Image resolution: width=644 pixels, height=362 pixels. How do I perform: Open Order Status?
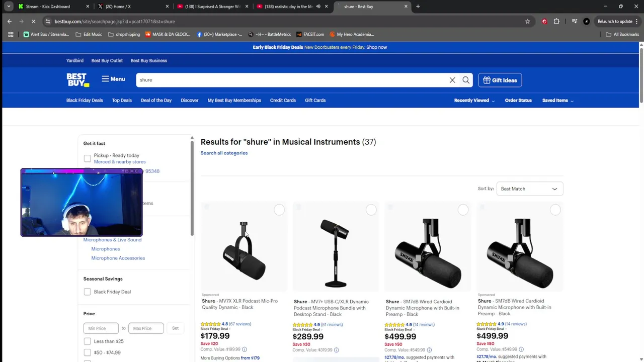tap(518, 100)
